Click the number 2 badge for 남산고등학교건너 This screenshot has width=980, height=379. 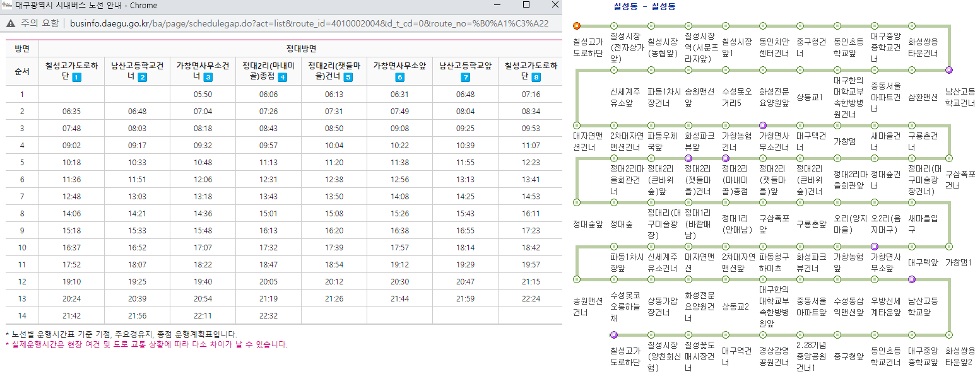pos(143,78)
